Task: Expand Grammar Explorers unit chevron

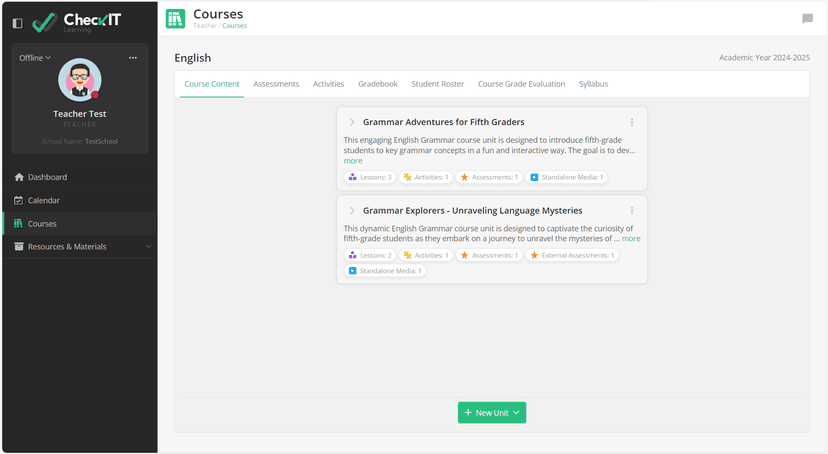Action: 352,211
